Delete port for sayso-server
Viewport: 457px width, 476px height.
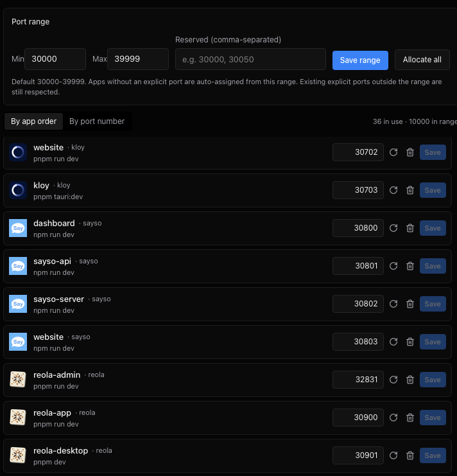[x=410, y=304]
